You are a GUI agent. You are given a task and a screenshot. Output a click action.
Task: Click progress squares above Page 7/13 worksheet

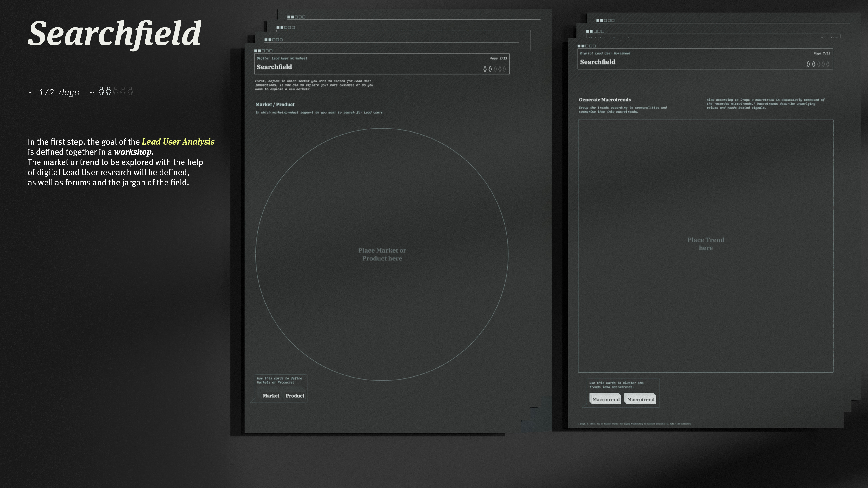click(587, 46)
